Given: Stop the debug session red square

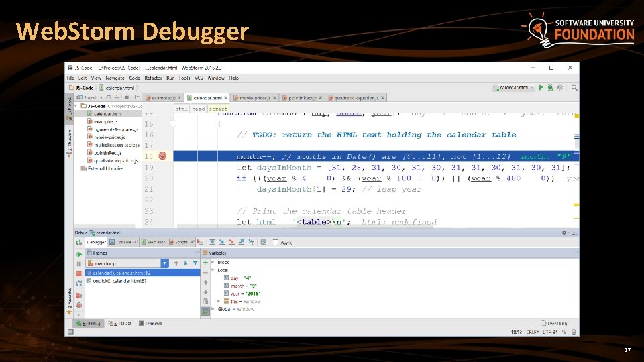Looking at the screenshot, I should 79,274.
